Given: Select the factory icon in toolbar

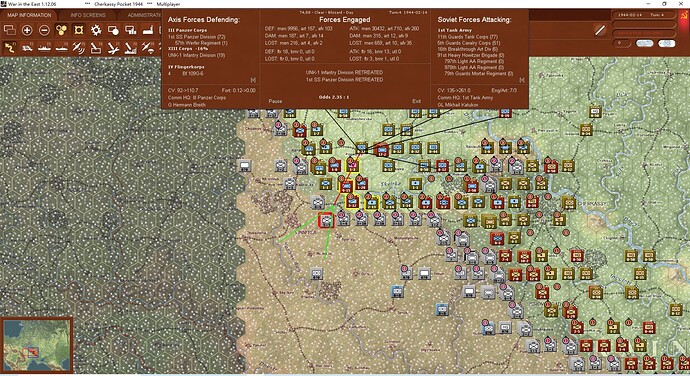Looking at the screenshot, I should tap(148, 30).
